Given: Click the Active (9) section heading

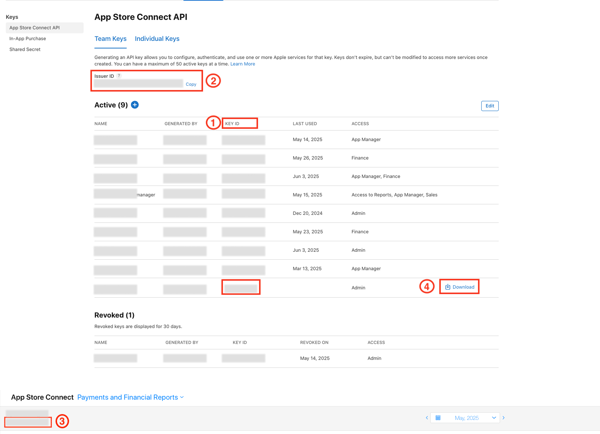Looking at the screenshot, I should tap(111, 105).
